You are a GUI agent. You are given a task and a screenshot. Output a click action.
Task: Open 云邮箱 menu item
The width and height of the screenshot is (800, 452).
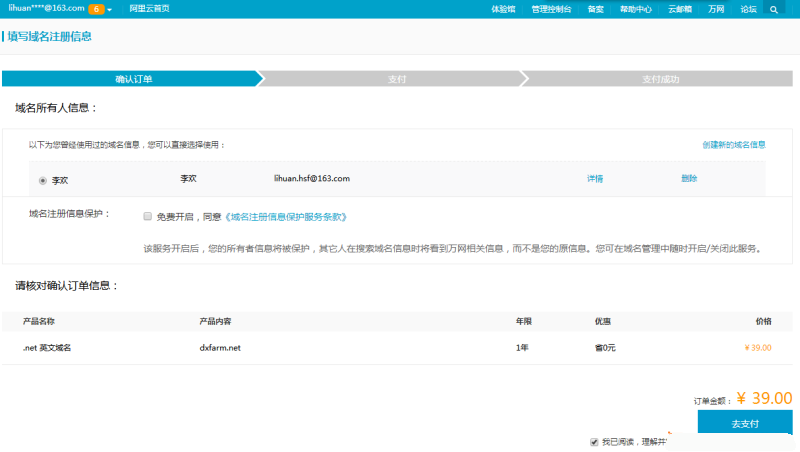point(680,9)
